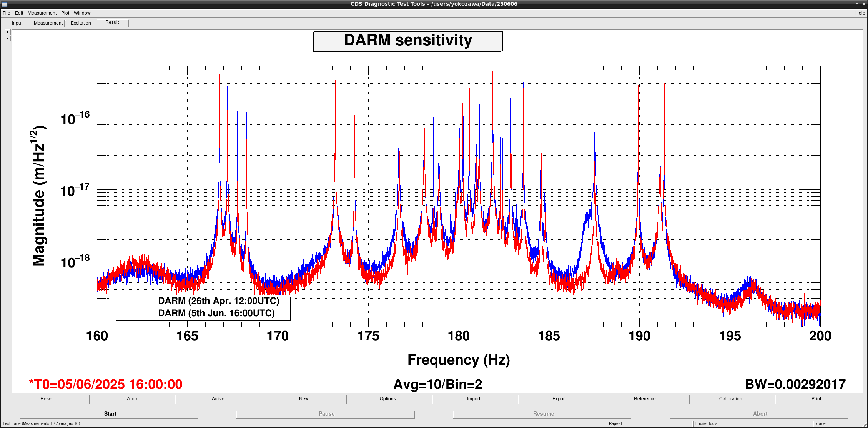Open the File menu
This screenshot has height=428, width=868.
[6, 13]
